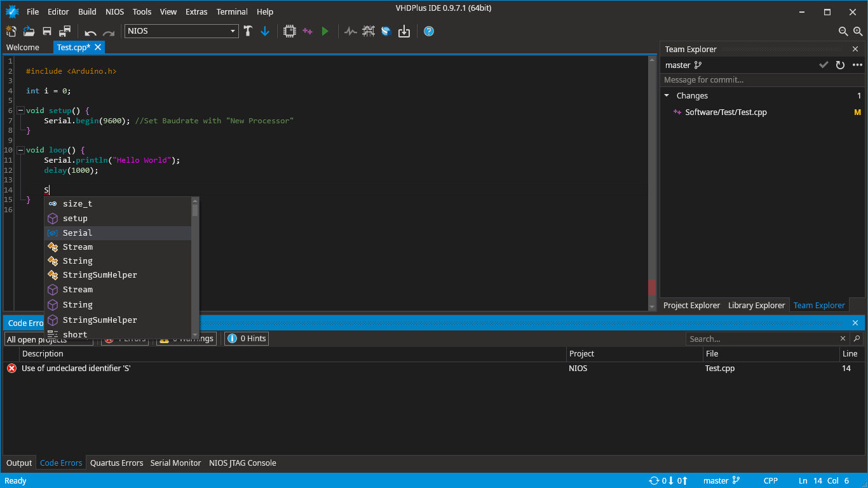Choose size_t from autocomplete suggestions
Screen dimensions: 868x488
118,204
